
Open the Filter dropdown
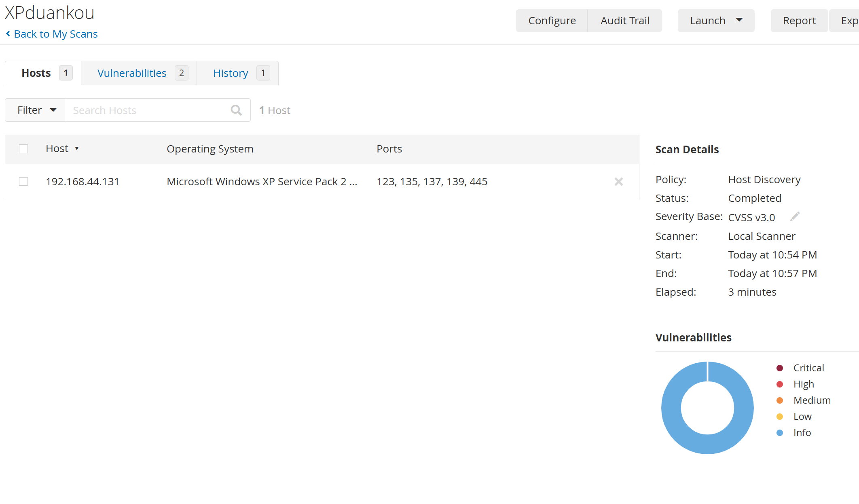point(35,110)
